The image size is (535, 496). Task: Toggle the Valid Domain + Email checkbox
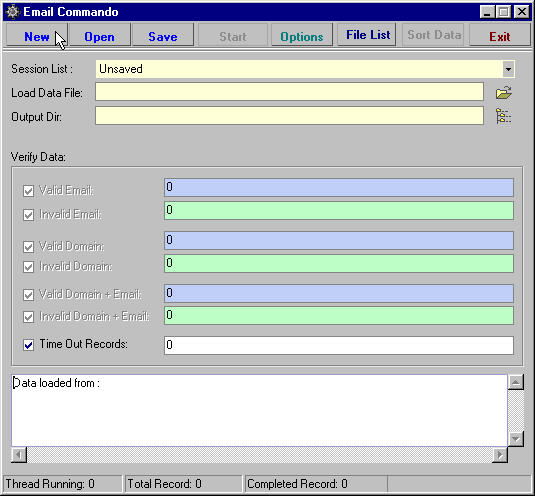click(x=28, y=295)
